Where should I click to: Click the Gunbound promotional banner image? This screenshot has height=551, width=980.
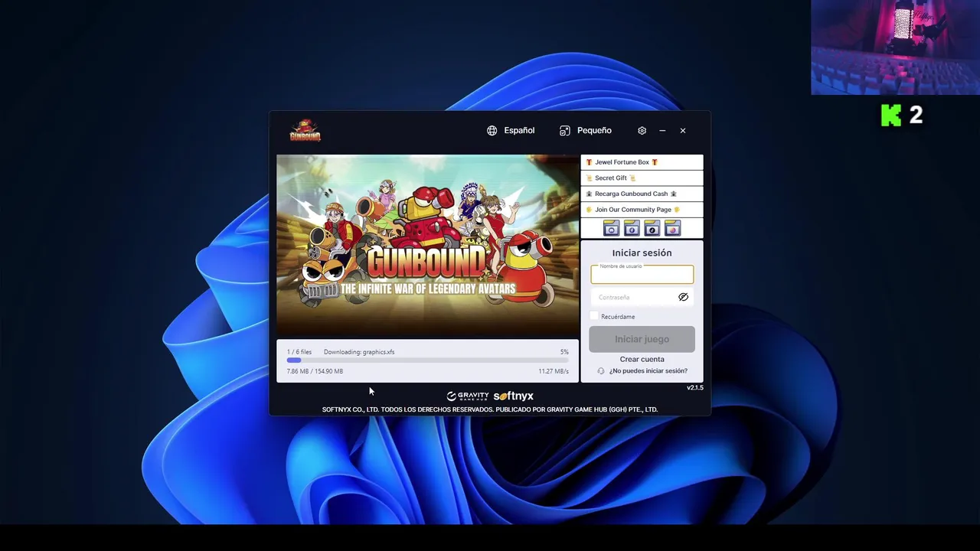[427, 246]
